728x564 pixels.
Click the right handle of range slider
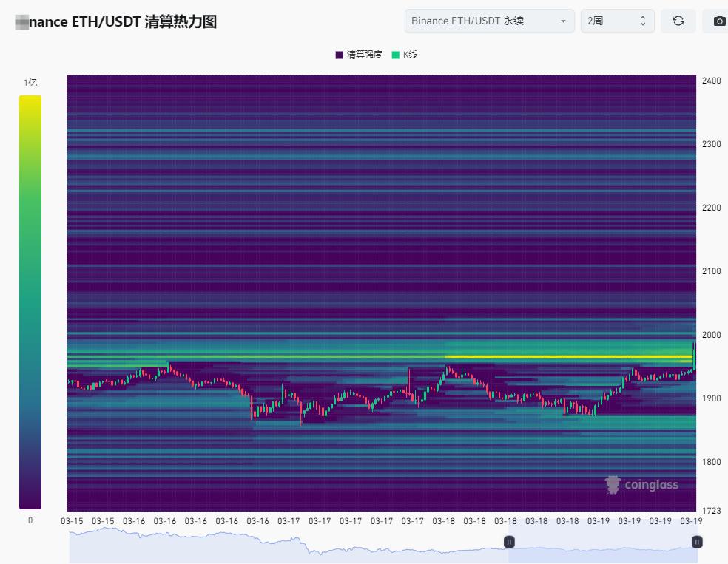pyautogui.click(x=697, y=542)
